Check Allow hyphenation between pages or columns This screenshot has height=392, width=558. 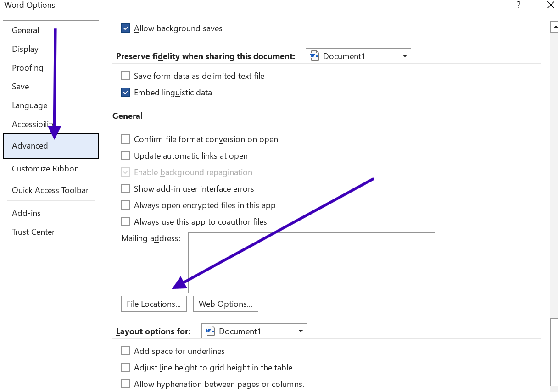coord(126,384)
